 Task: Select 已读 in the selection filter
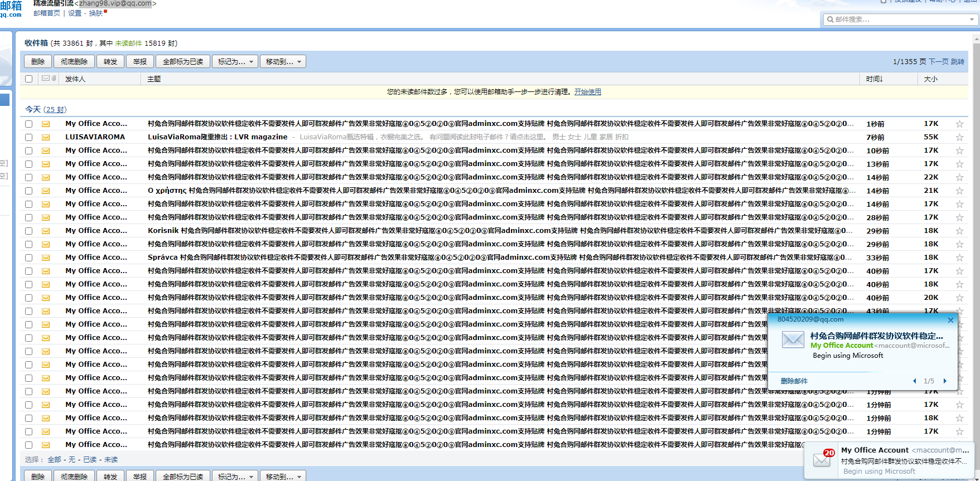90,460
